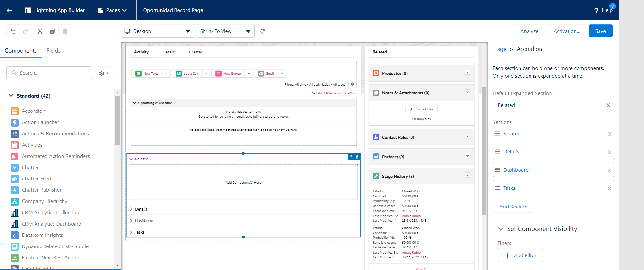Open the Desktop form factor dropdown
Image resolution: width=644 pixels, height=270 pixels.
coord(158,31)
